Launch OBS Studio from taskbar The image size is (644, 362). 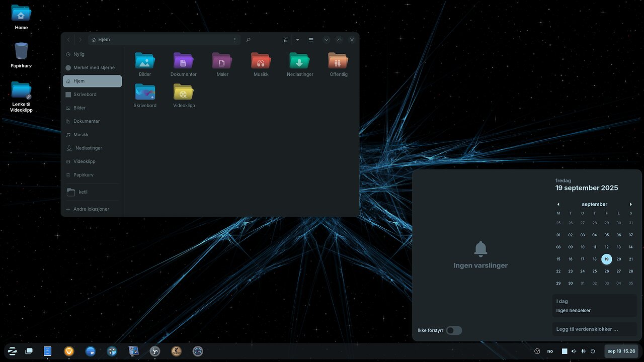[x=155, y=351]
